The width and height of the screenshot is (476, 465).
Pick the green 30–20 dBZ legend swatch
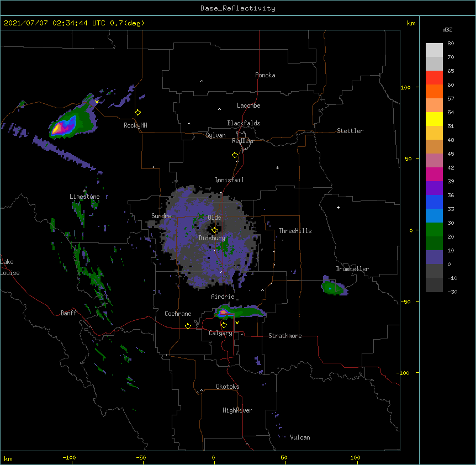[434, 230]
